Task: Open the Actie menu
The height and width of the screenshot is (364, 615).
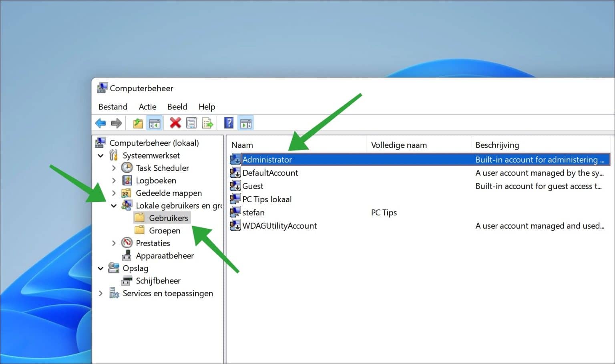Action: 147,107
